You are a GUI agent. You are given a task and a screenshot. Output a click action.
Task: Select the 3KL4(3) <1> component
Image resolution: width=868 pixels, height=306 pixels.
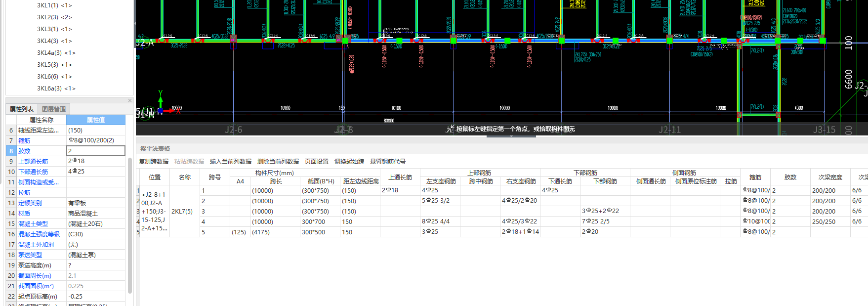pyautogui.click(x=54, y=41)
